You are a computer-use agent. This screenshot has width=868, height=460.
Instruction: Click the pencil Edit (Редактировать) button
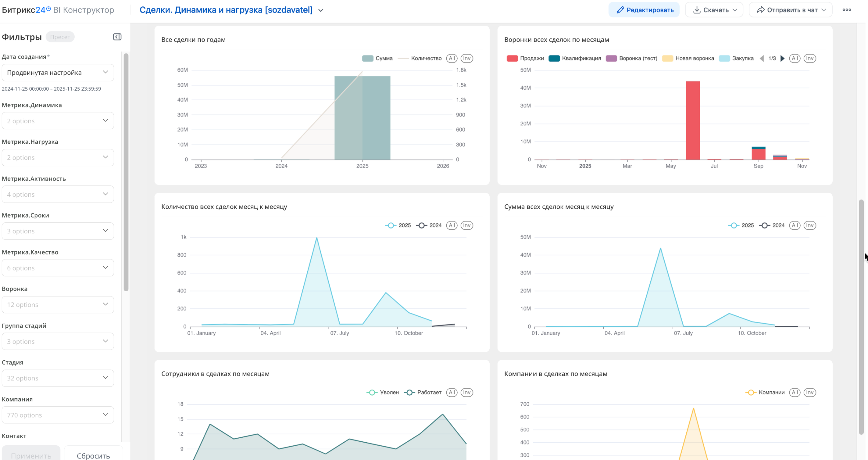pos(644,10)
